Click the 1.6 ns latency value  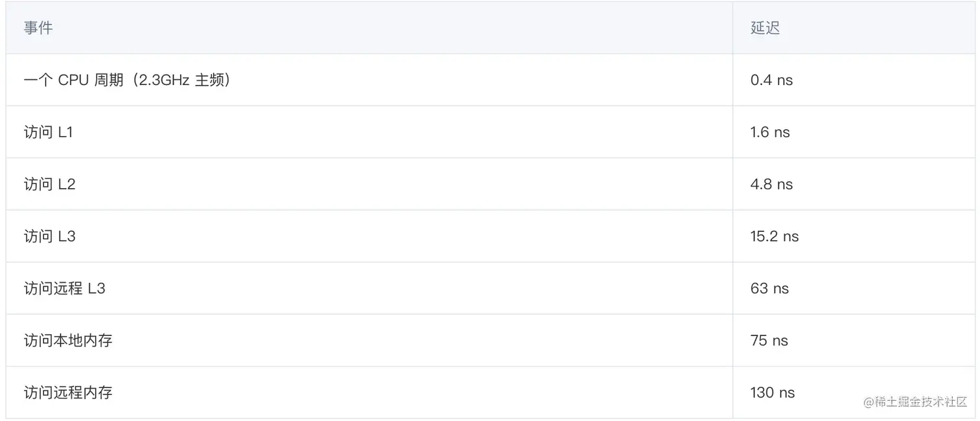point(770,132)
